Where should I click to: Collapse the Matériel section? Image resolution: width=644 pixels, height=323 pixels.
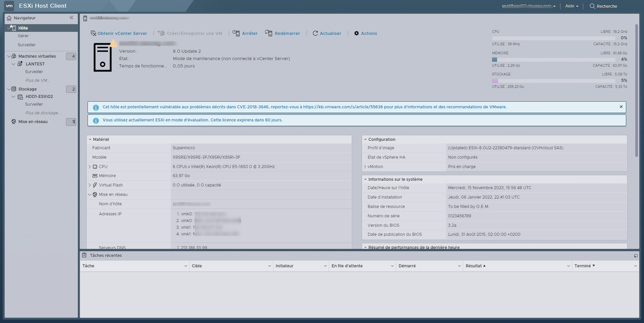[x=90, y=140]
